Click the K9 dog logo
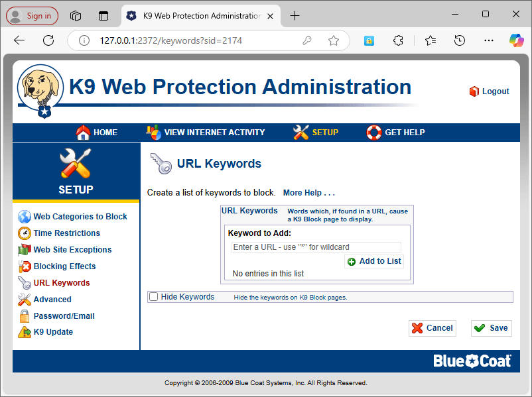Screen dimensions: 532x397 pyautogui.click(x=40, y=91)
